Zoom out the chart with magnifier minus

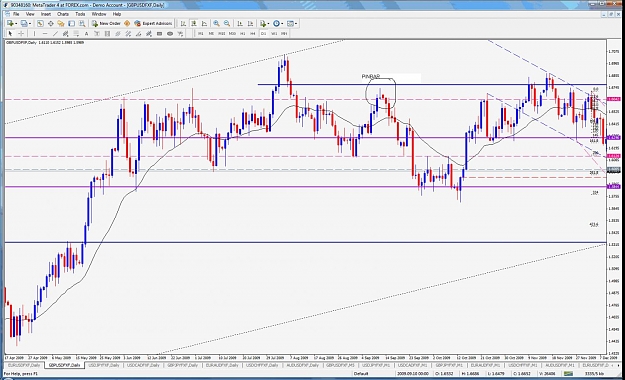click(x=227, y=24)
